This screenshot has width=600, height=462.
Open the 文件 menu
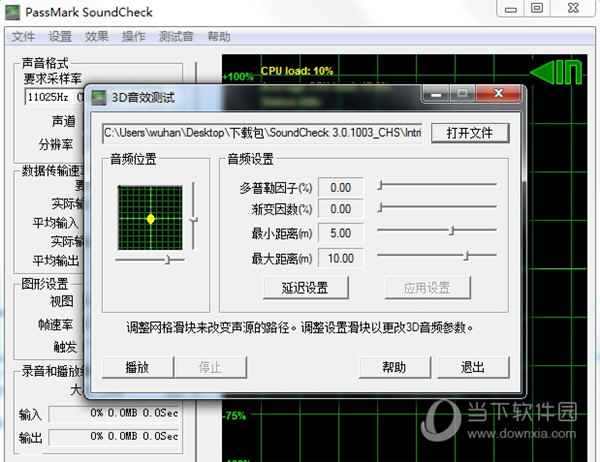coord(23,37)
